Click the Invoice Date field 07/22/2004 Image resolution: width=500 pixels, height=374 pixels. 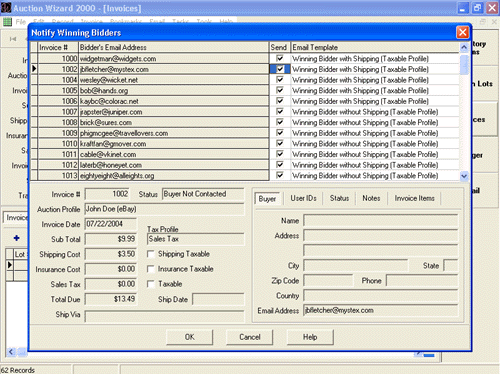(111, 224)
